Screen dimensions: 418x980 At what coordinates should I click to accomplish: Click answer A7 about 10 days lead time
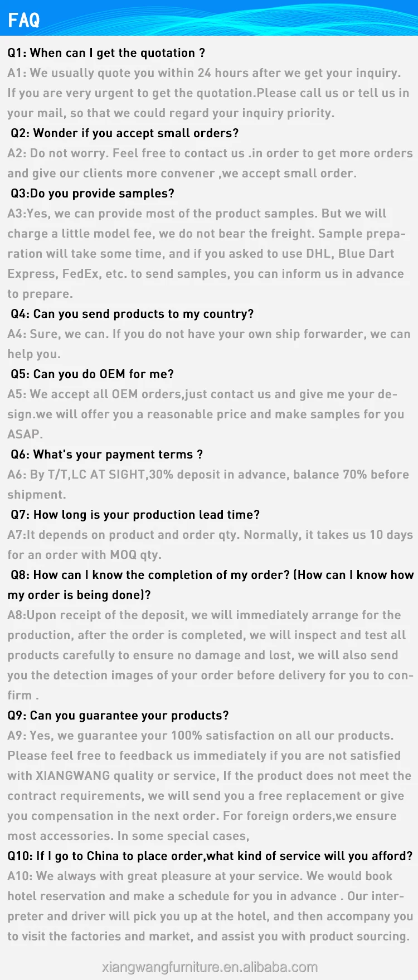pos(210,535)
